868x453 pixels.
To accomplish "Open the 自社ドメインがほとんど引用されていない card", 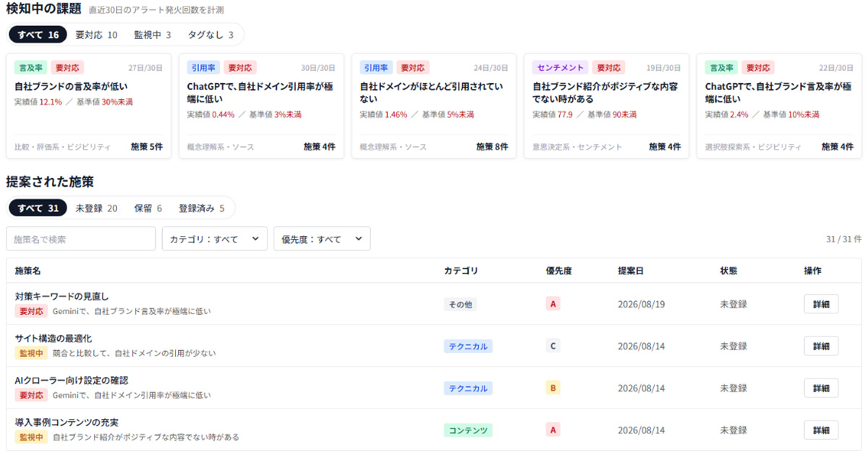I will pyautogui.click(x=434, y=106).
